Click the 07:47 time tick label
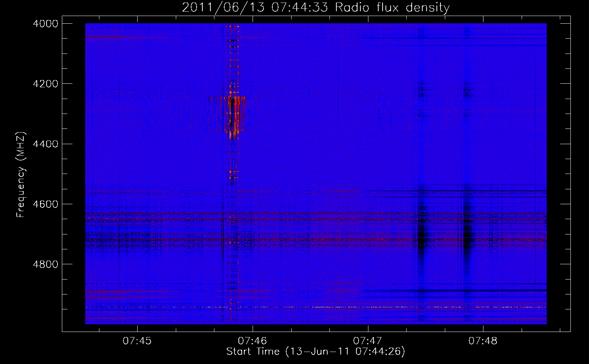 click(x=368, y=341)
